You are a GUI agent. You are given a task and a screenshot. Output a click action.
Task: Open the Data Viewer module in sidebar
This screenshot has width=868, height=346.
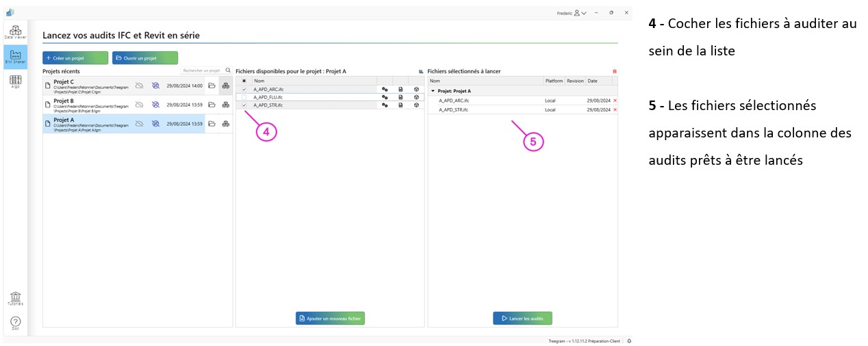click(x=15, y=31)
